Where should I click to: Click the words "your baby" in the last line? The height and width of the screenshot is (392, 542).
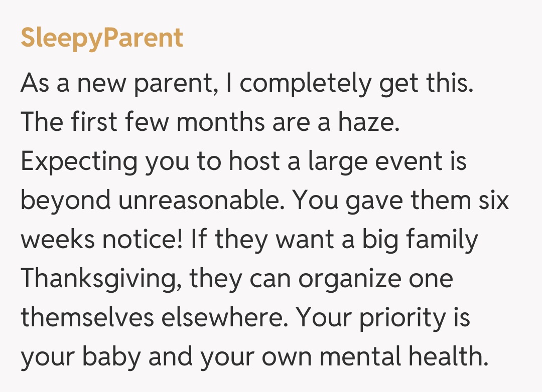84,356
